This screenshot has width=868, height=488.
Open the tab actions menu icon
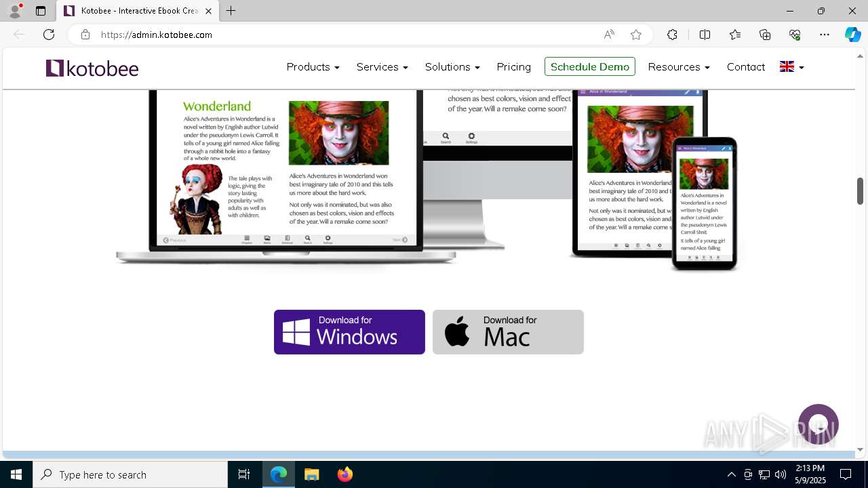point(41,11)
